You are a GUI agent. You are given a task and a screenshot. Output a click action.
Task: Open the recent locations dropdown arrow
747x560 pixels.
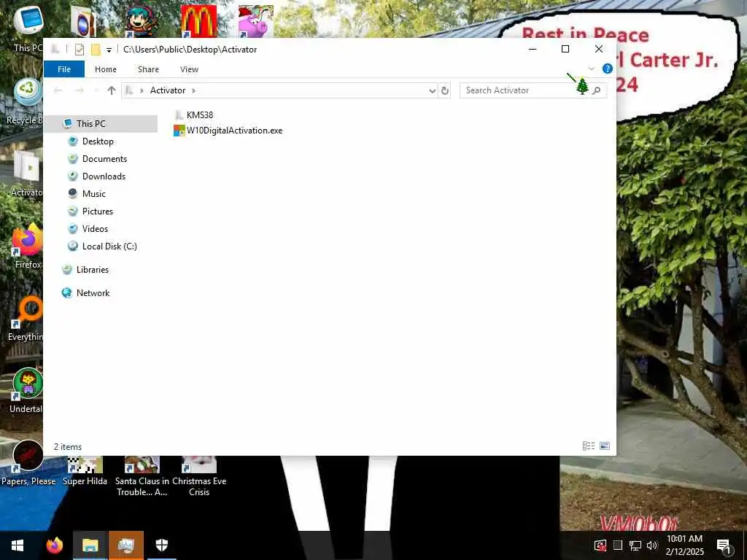96,90
